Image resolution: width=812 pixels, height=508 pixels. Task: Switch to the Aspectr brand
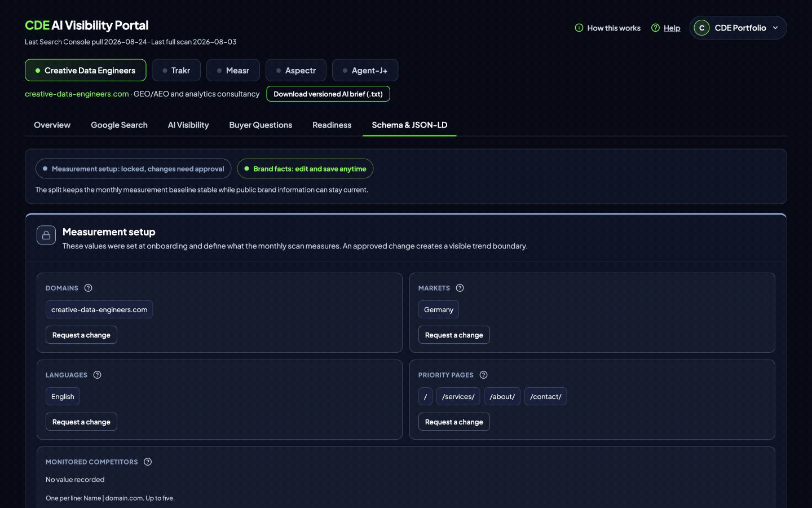[x=296, y=71]
